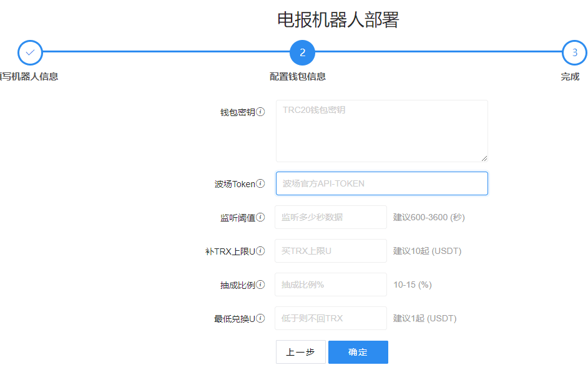Click the textarea resize handle corner
The height and width of the screenshot is (370, 588).
click(x=484, y=158)
